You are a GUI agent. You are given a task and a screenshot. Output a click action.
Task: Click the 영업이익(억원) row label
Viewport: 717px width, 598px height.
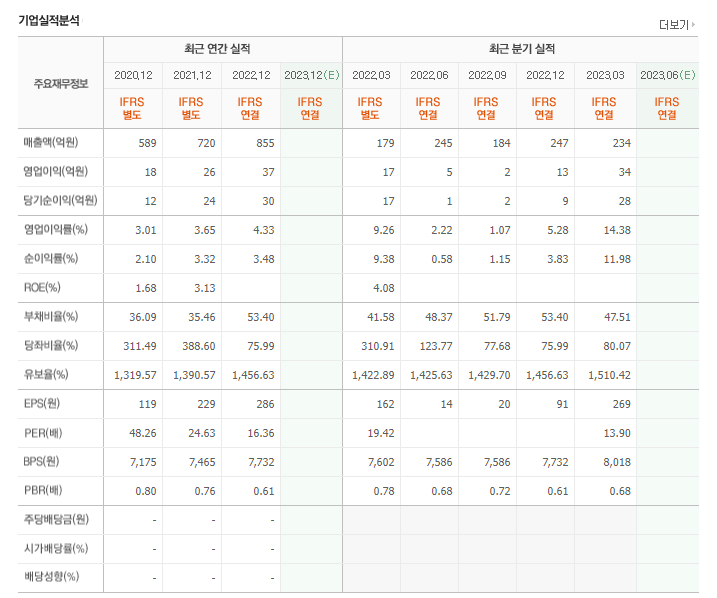pos(55,171)
